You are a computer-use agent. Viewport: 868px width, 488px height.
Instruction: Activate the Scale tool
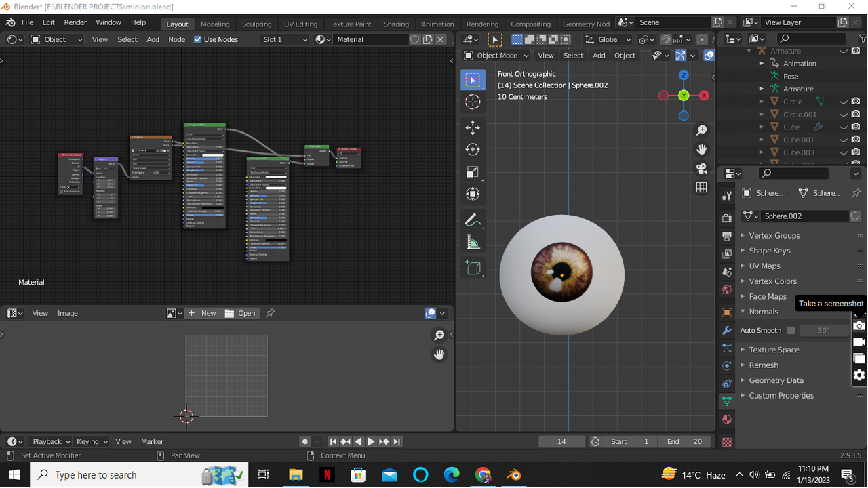tap(473, 172)
